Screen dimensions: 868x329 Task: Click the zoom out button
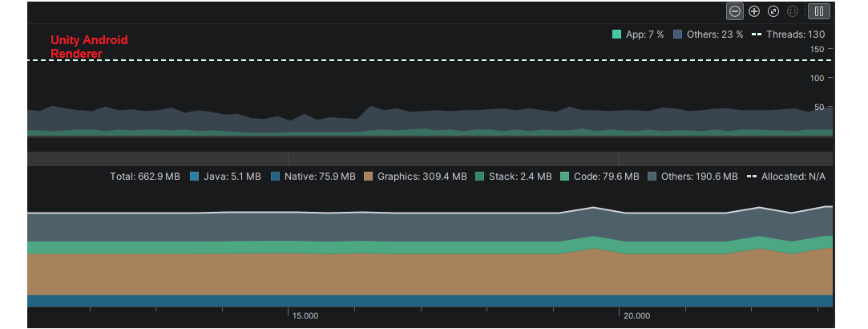click(735, 11)
